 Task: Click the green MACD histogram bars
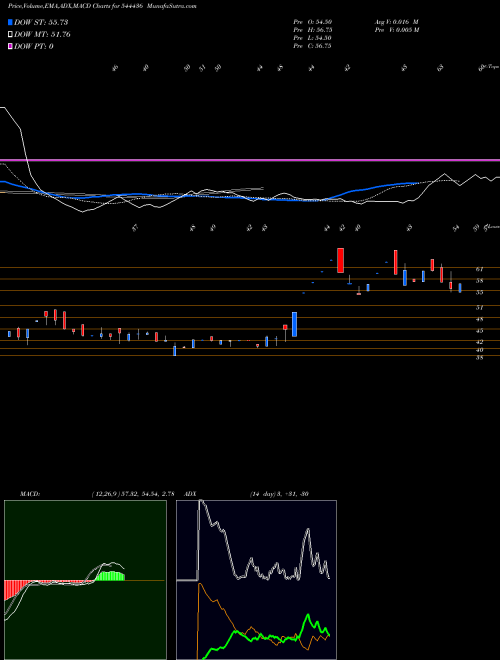[110, 576]
